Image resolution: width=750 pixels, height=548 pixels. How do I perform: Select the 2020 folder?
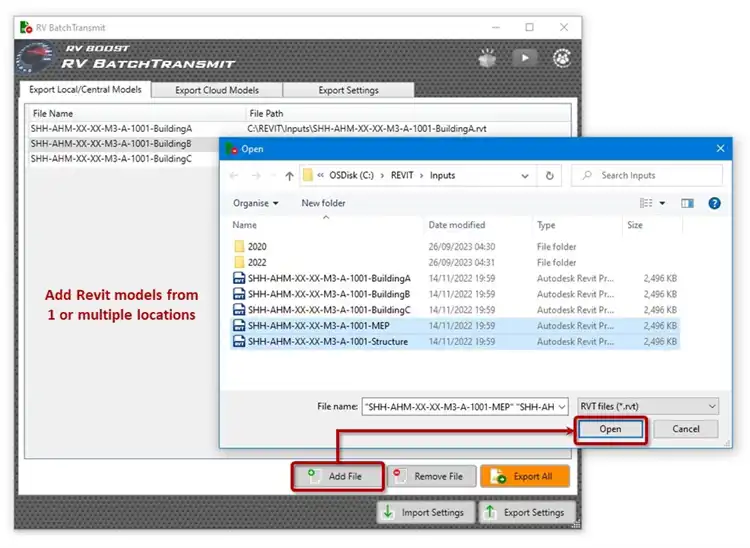pos(455,247)
